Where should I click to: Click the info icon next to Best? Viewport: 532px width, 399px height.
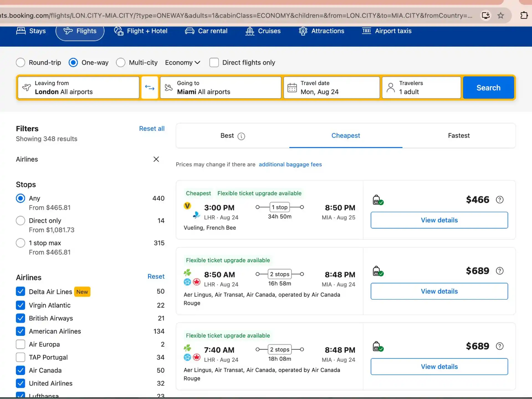coord(241,136)
